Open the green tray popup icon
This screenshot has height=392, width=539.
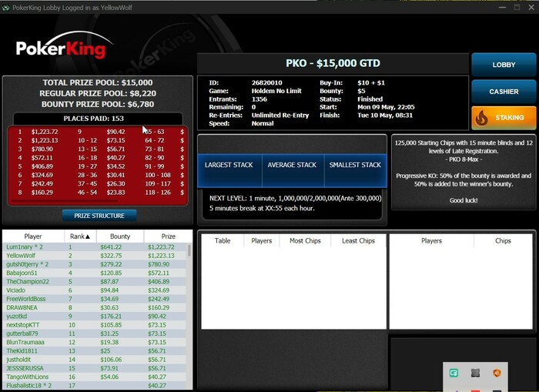[454, 373]
